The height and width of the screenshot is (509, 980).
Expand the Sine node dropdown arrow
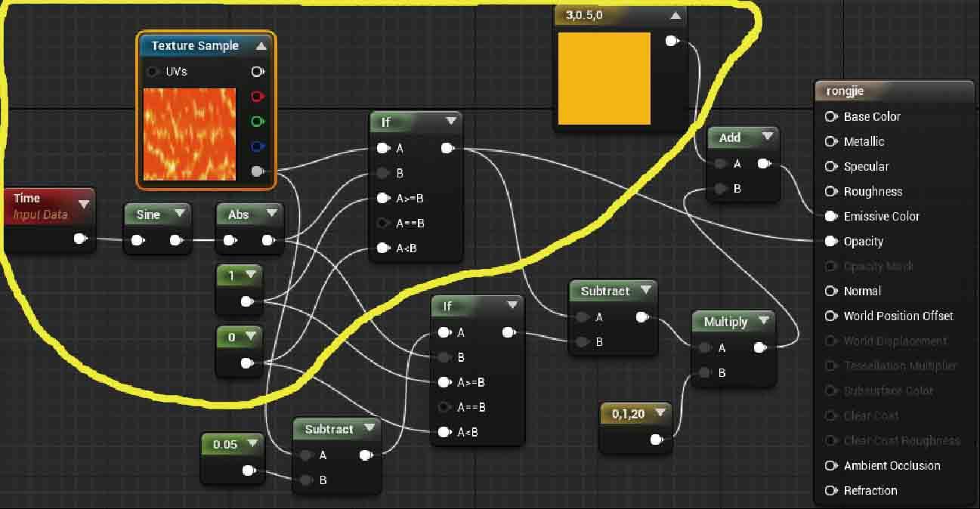point(180,214)
